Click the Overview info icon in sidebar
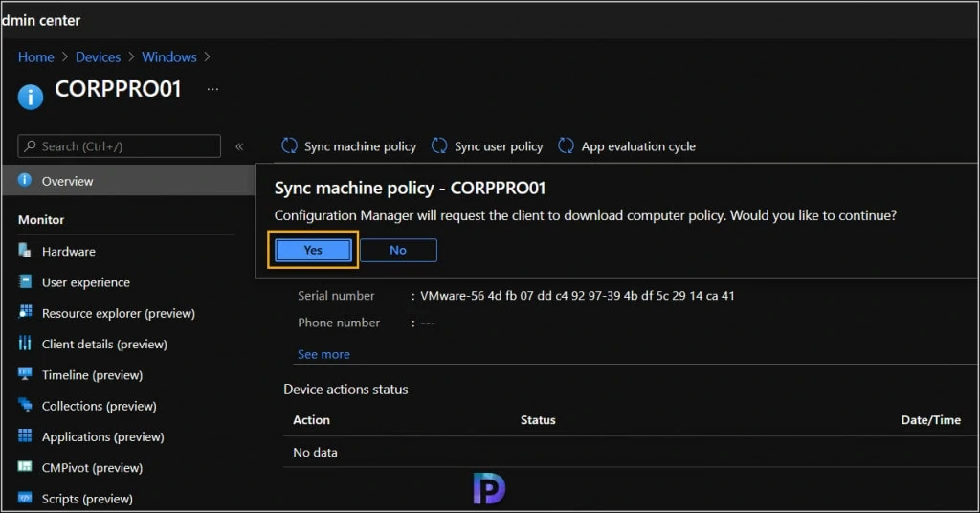The height and width of the screenshot is (513, 980). pos(24,180)
